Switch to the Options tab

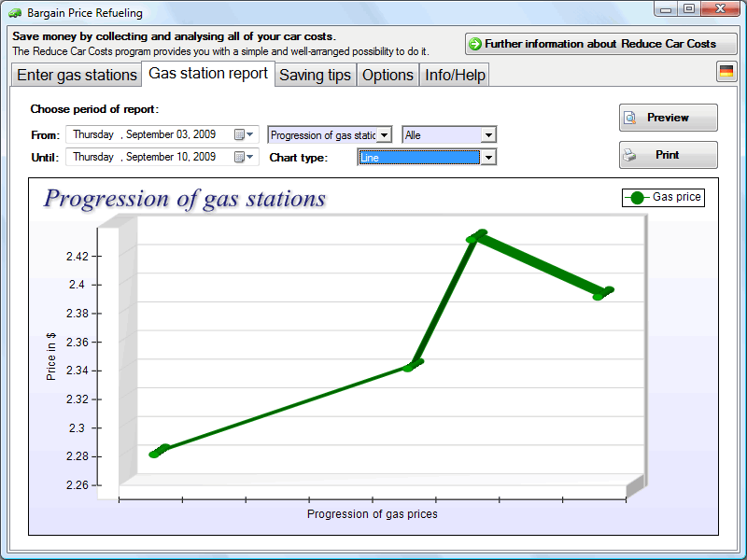point(388,75)
